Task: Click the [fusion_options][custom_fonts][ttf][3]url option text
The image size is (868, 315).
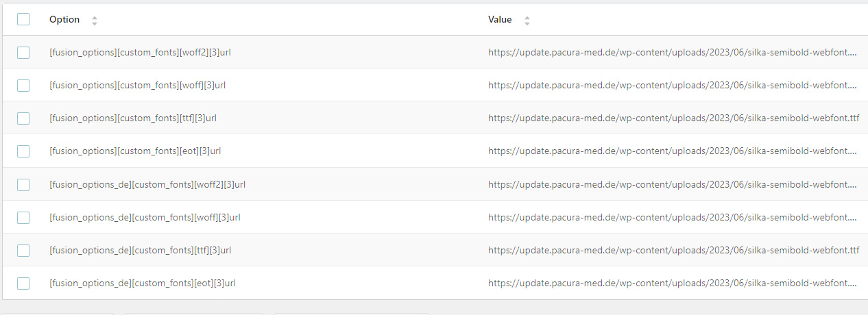Action: [x=133, y=118]
